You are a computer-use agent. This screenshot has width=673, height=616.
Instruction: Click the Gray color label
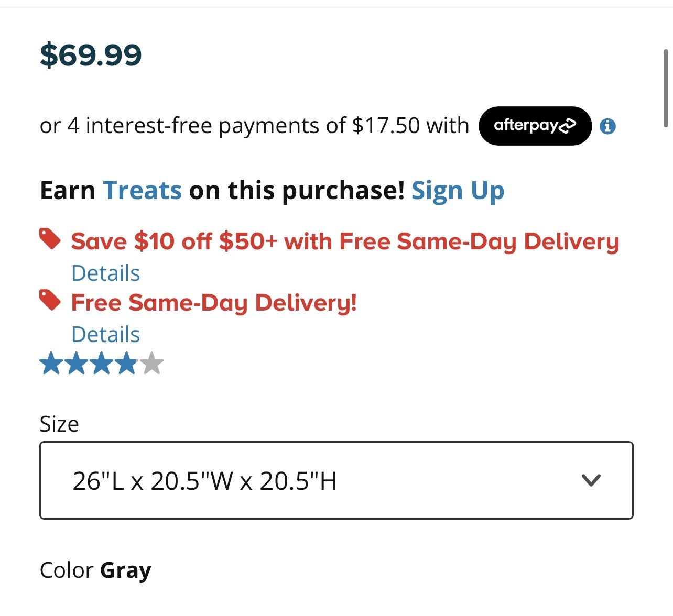125,570
